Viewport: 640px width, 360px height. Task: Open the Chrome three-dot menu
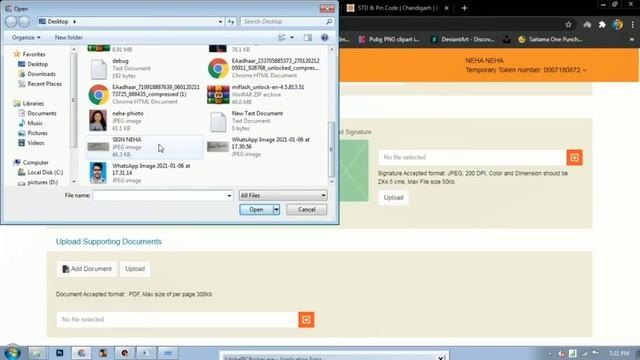633,24
